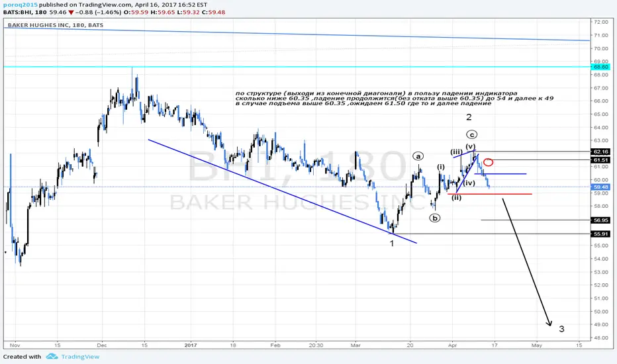
Task: Click the C:59.48 close value in header
Action: (214, 12)
